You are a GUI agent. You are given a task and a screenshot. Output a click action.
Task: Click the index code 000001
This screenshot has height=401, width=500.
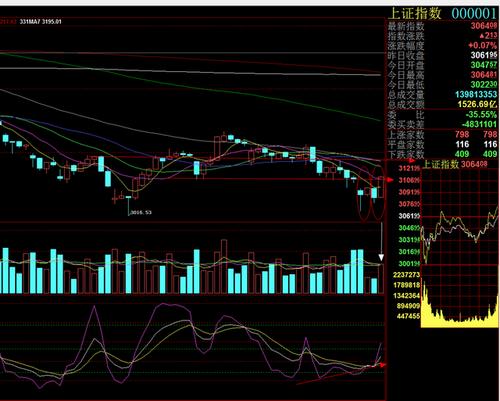coord(474,14)
